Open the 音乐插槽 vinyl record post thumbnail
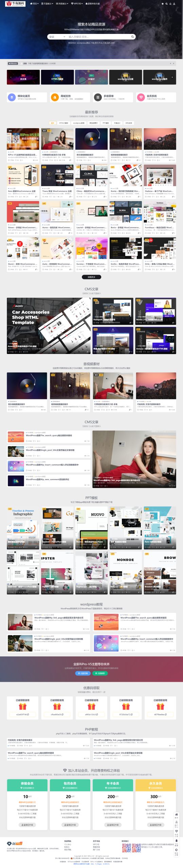This screenshot has height=868, width=183. pyautogui.click(x=91, y=139)
